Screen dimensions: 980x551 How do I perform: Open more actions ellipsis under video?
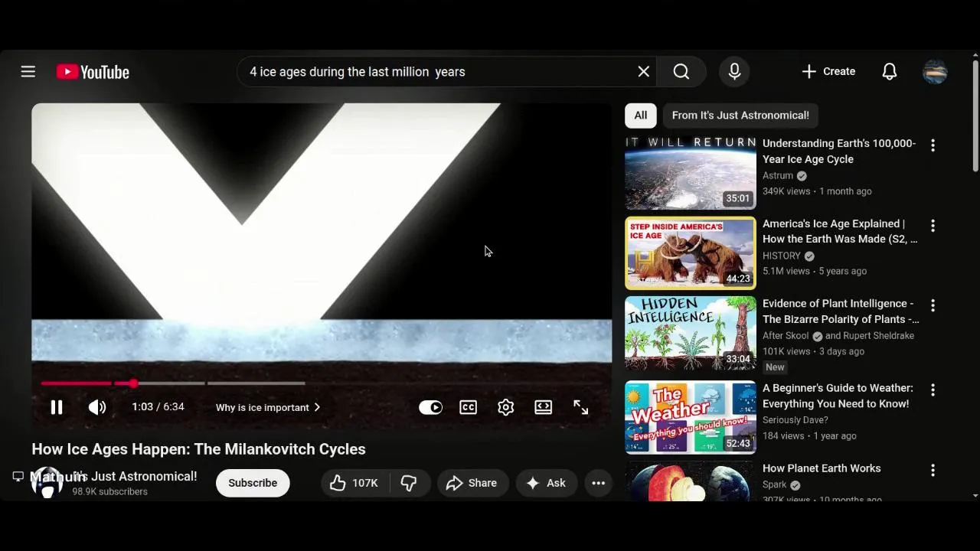(x=599, y=483)
